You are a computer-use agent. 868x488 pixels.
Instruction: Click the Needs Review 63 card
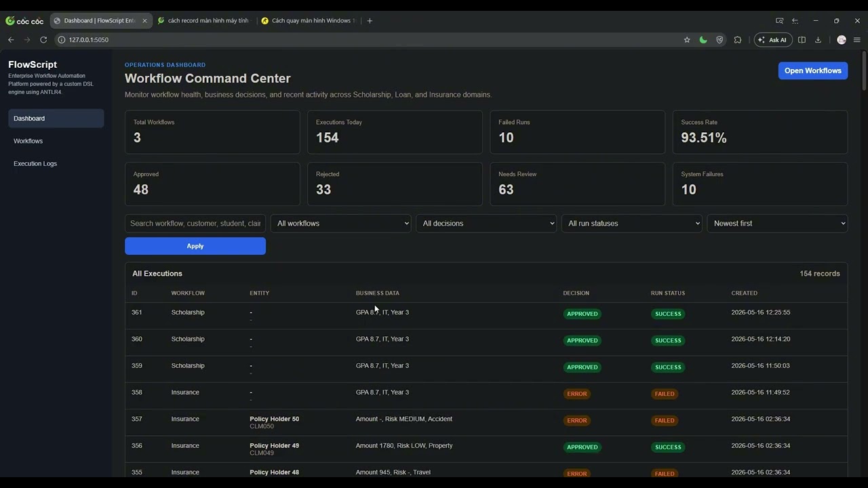click(578, 184)
